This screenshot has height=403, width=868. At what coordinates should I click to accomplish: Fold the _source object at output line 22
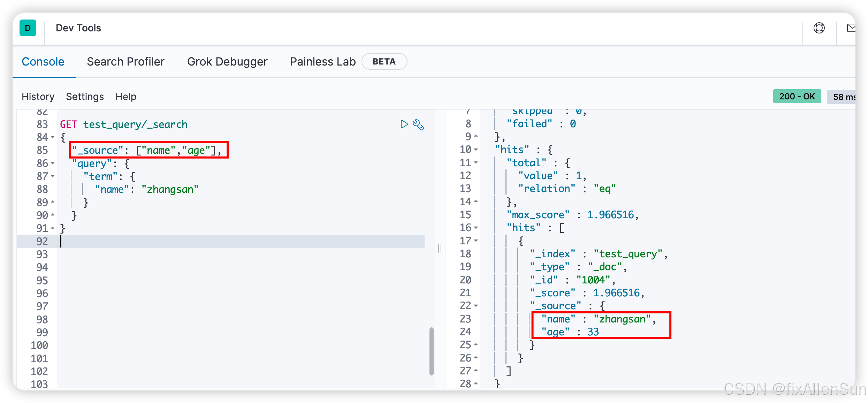pyautogui.click(x=476, y=306)
